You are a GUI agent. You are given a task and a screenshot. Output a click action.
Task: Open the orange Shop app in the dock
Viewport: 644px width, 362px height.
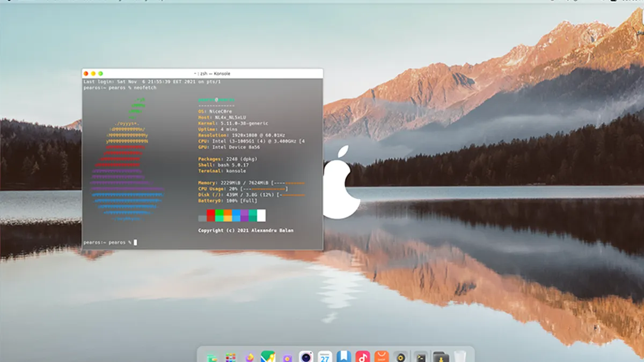382,357
